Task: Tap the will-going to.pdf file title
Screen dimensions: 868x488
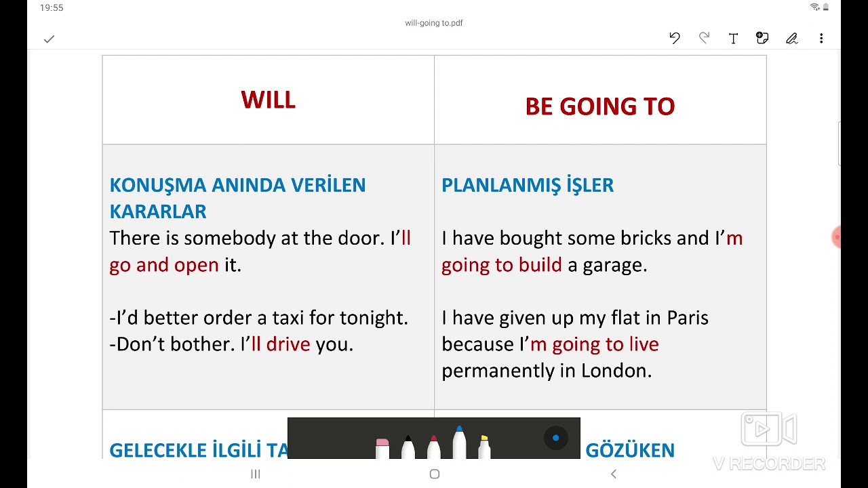Action: 434,23
